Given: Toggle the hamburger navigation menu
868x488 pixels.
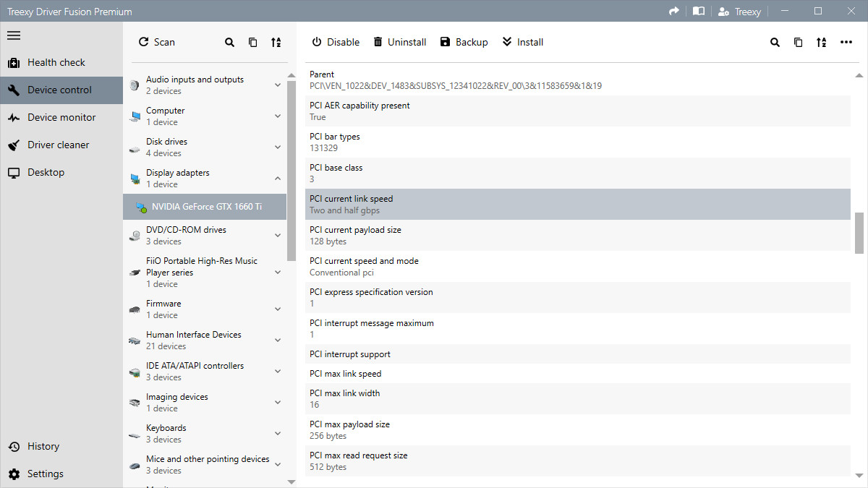Looking at the screenshot, I should [14, 35].
